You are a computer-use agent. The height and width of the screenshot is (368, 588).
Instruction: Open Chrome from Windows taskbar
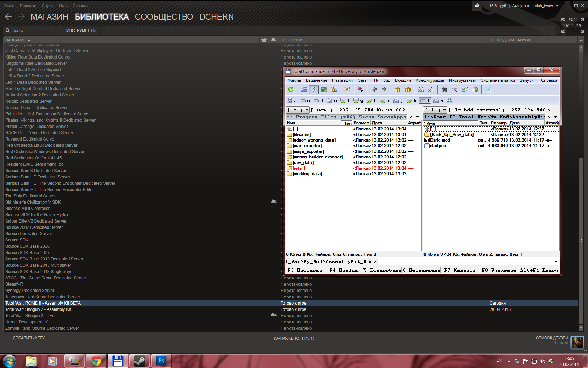click(96, 360)
